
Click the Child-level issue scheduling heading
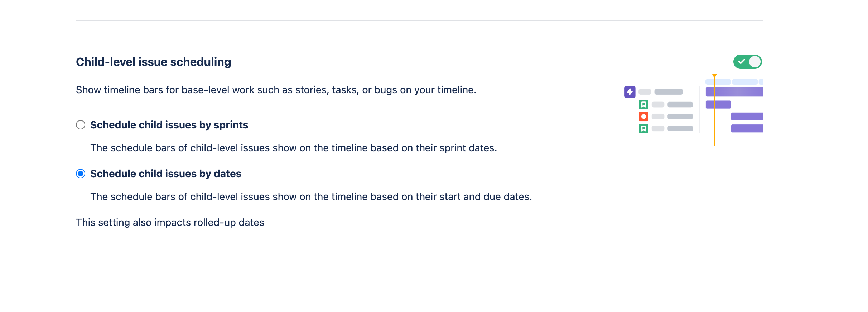(x=153, y=62)
